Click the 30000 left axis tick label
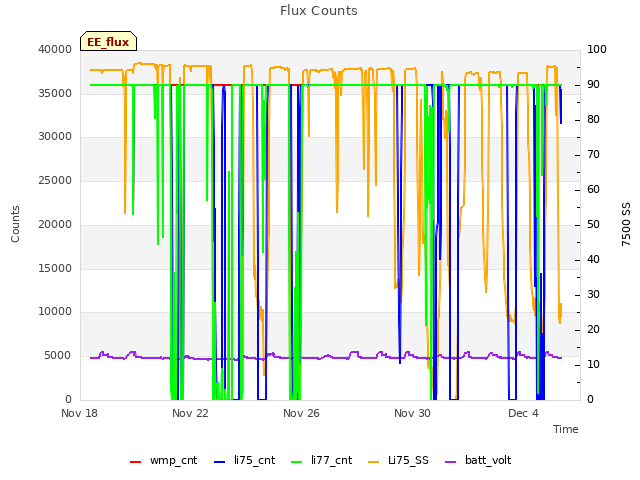640x480 pixels. pos(55,137)
